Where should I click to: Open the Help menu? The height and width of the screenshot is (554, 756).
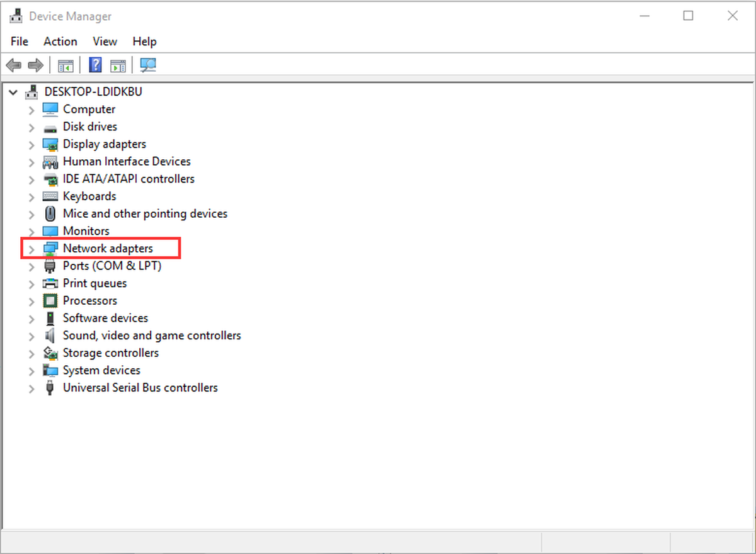tap(144, 42)
